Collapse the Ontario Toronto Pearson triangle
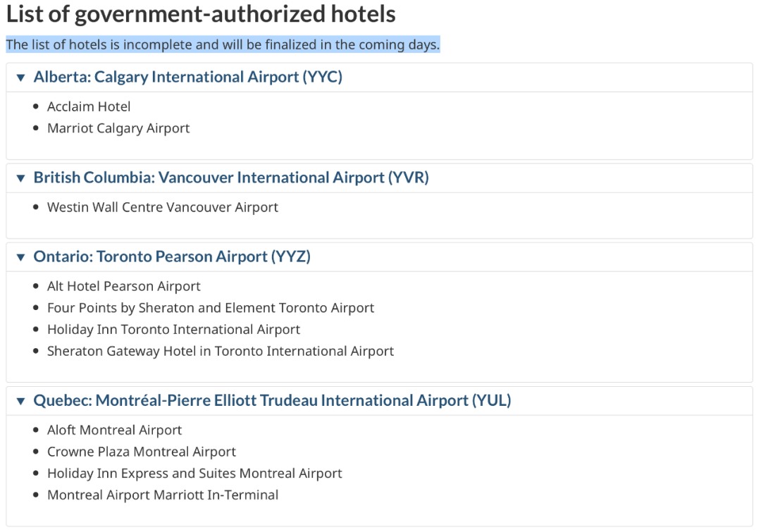 (20, 257)
